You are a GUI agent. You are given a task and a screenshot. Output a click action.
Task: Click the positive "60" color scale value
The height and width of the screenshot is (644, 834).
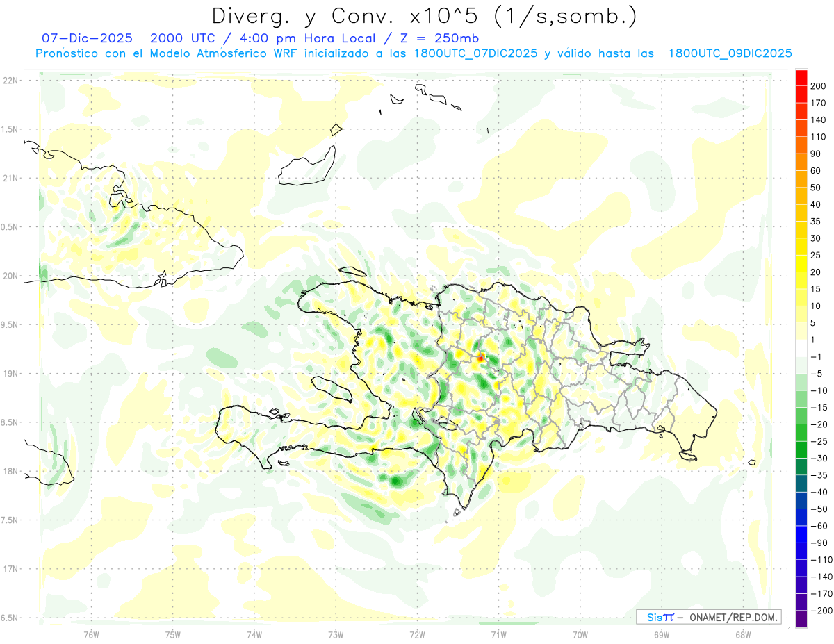817,171
